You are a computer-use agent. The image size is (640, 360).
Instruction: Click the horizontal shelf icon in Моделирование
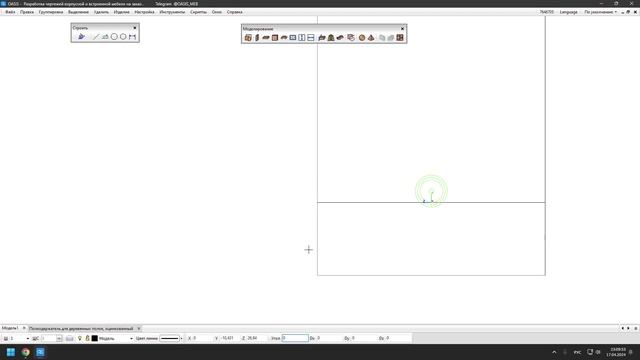pyautogui.click(x=311, y=38)
